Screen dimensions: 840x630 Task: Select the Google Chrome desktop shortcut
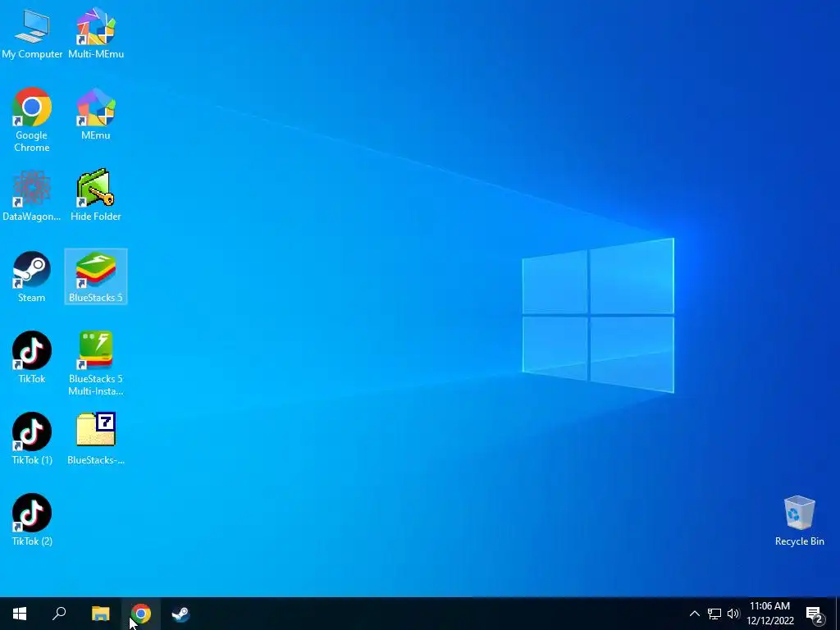tap(32, 120)
